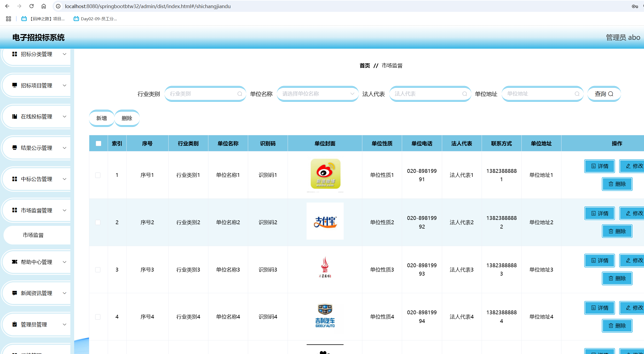Select 市场监督 submenu item
This screenshot has height=354, width=644.
37,235
